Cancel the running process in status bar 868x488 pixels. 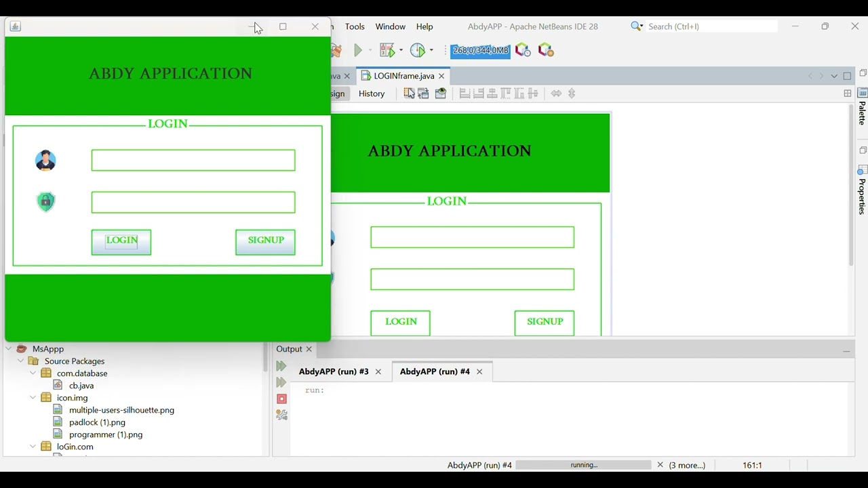click(660, 465)
